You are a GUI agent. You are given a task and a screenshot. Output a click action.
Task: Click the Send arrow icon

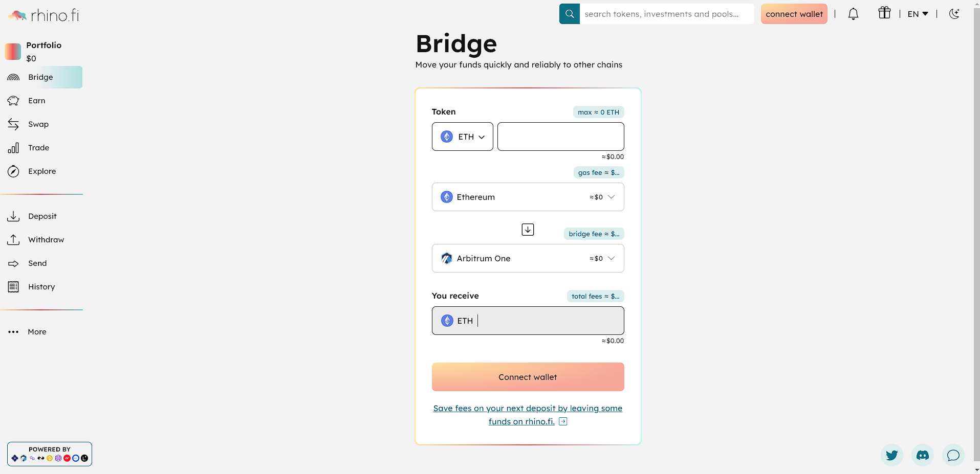[x=13, y=263]
